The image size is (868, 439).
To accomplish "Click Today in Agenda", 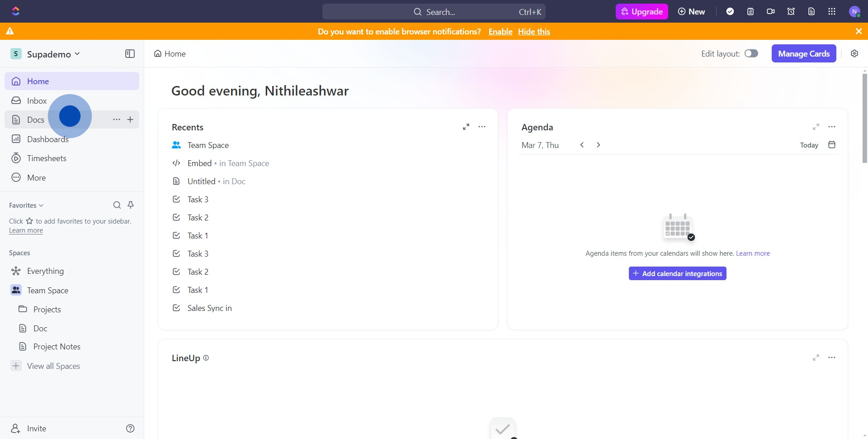I will tap(809, 145).
